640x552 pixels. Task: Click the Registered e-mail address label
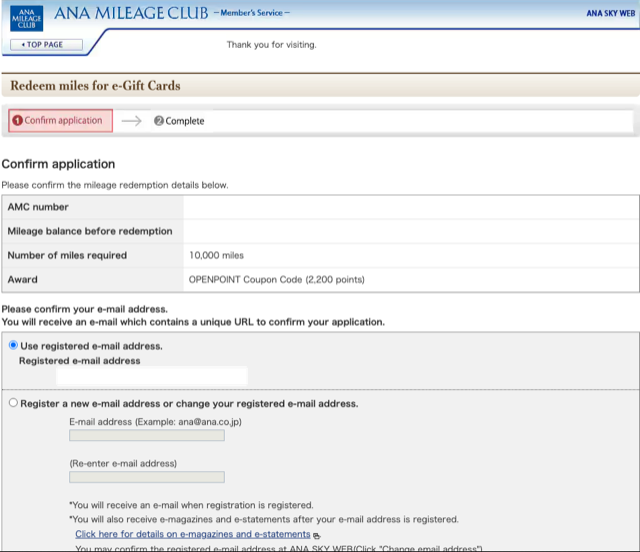[x=80, y=361]
